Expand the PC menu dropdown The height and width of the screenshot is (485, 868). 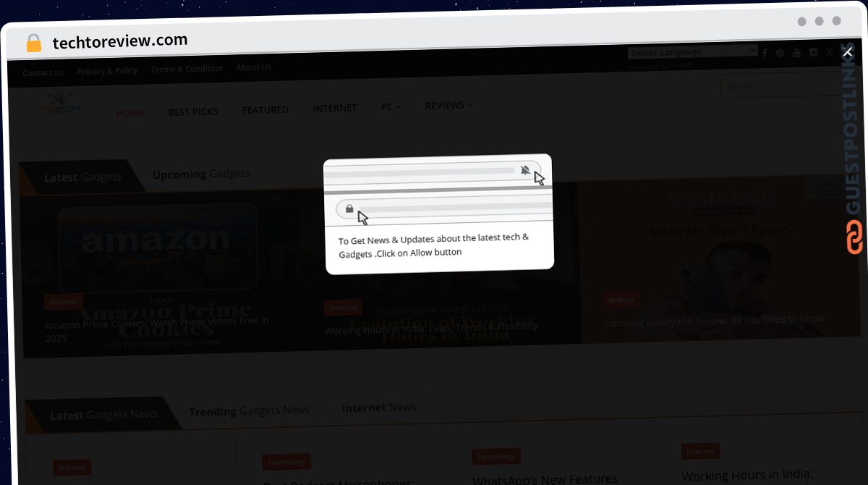click(391, 106)
